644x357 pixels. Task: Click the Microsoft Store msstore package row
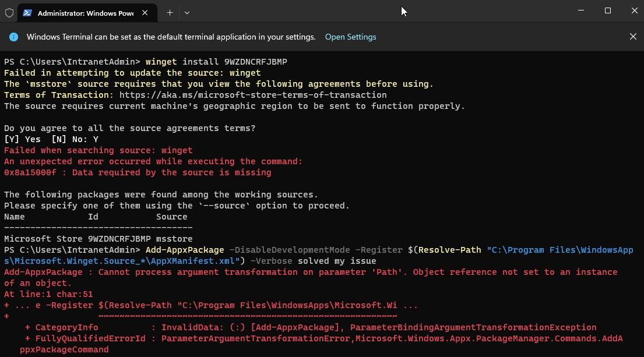click(x=98, y=239)
